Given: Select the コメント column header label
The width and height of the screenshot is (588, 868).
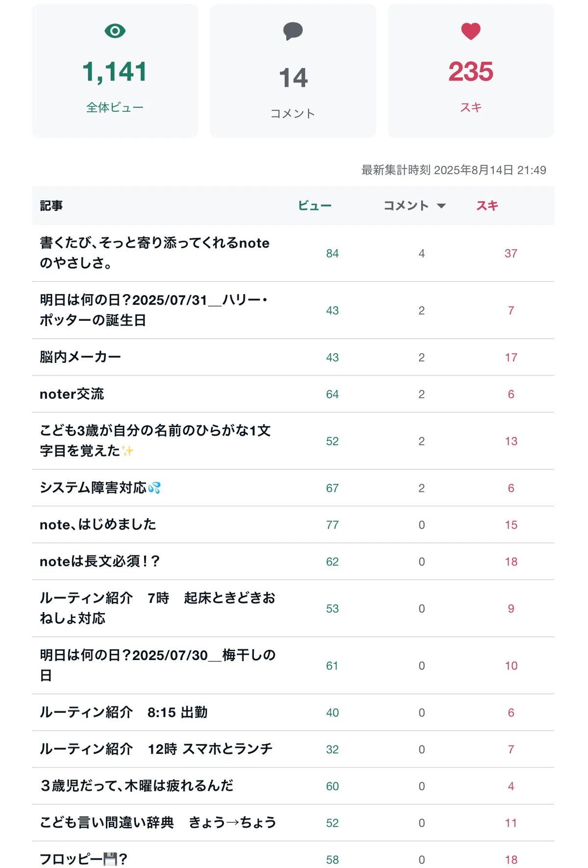Looking at the screenshot, I should click(x=406, y=205).
